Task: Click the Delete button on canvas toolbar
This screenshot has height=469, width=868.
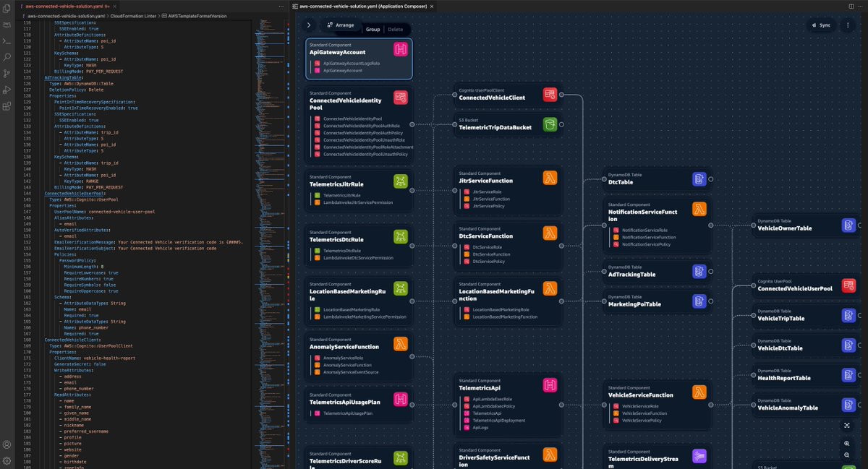Action: point(395,30)
